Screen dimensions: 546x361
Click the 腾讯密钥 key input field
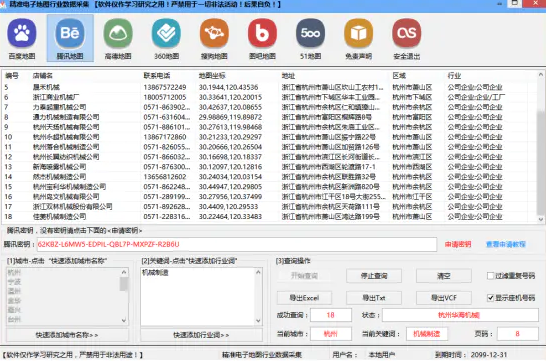point(236,244)
